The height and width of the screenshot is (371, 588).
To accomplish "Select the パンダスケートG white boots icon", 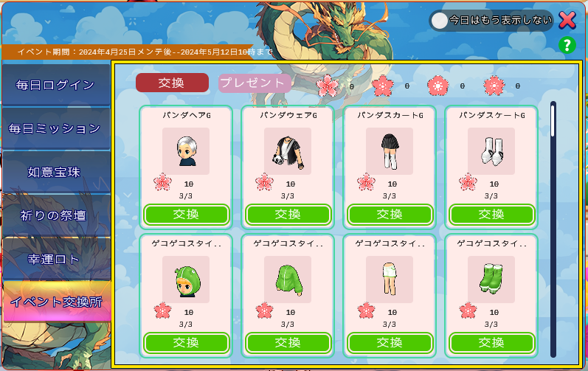I will 491,151.
